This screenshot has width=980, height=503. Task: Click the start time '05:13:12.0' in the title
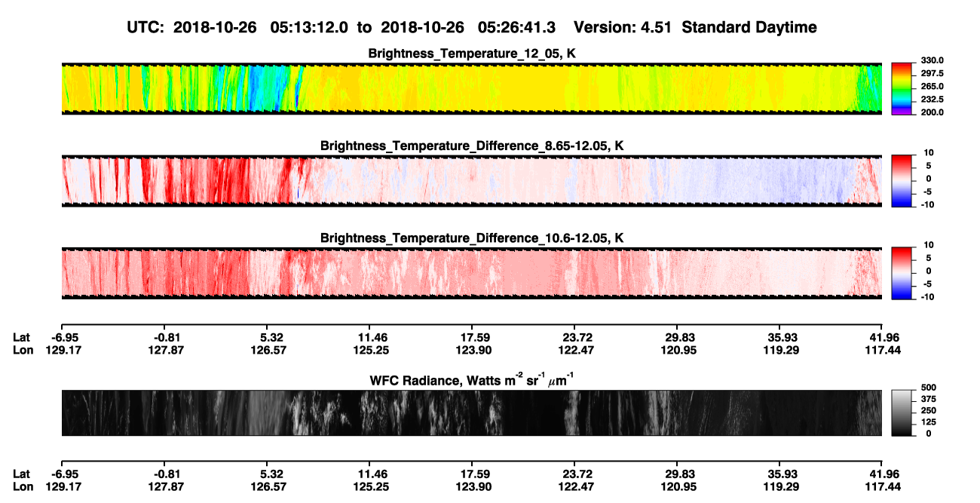[311, 27]
